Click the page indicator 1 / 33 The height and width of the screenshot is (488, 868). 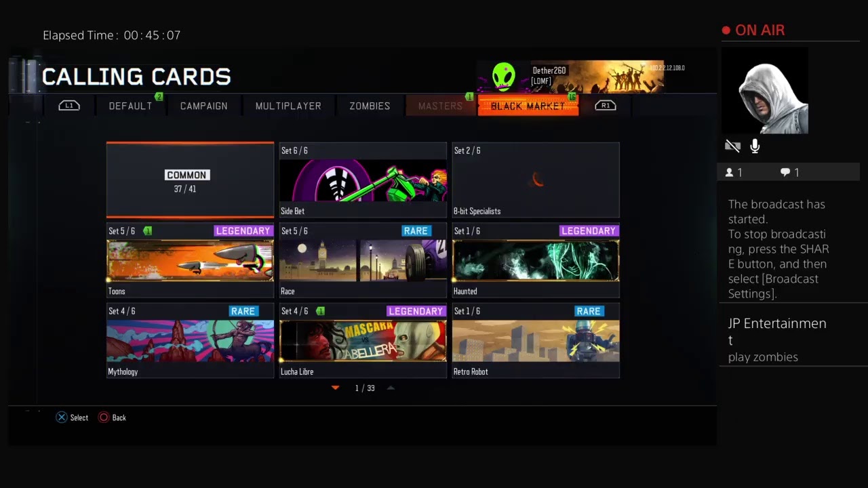coord(365,388)
